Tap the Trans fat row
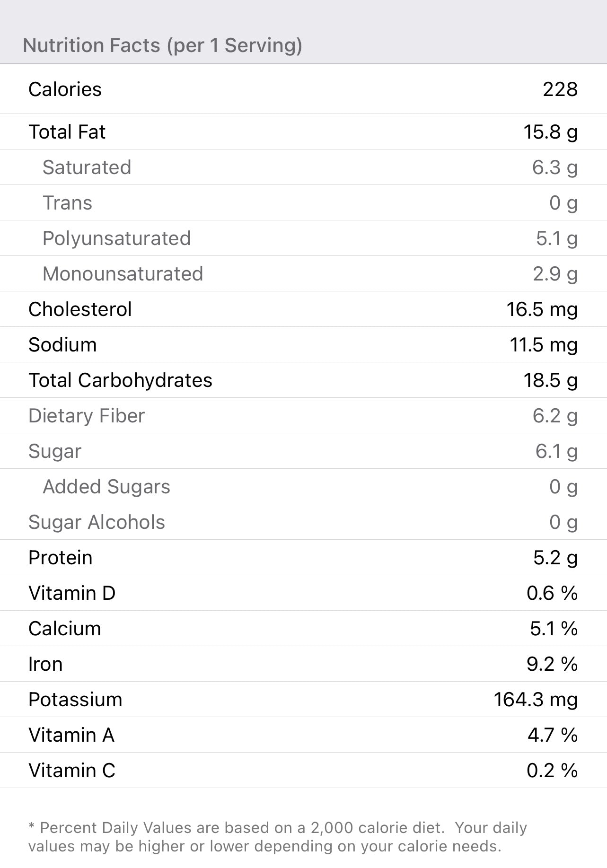The image size is (607, 868). tap(303, 203)
